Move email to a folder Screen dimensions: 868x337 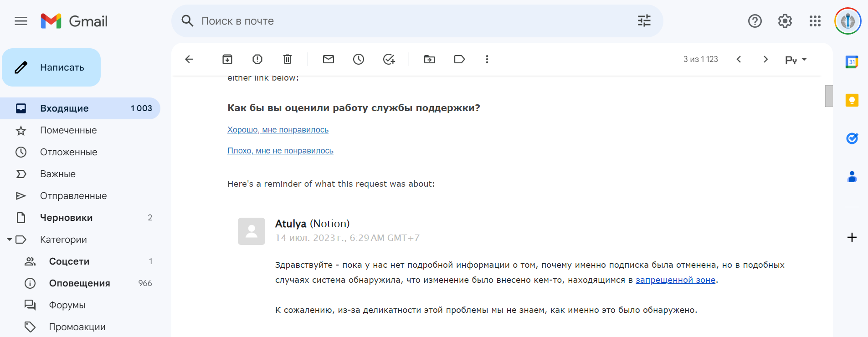click(429, 59)
